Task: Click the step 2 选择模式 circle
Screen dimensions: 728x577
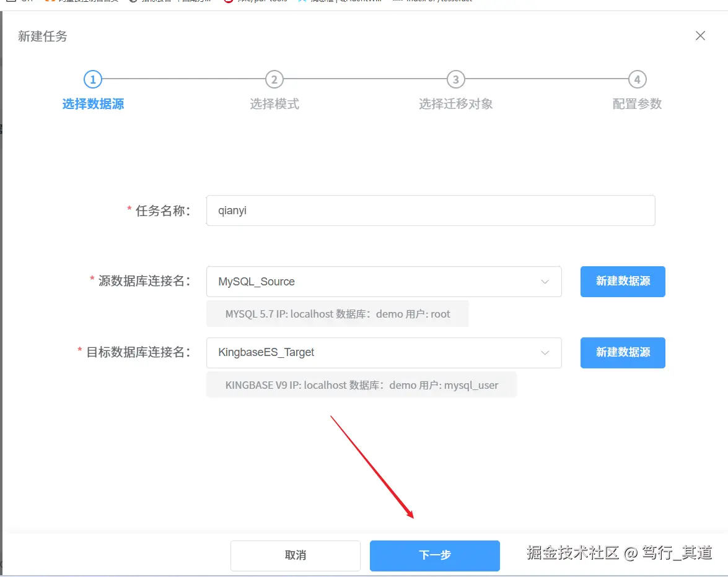Action: point(274,79)
